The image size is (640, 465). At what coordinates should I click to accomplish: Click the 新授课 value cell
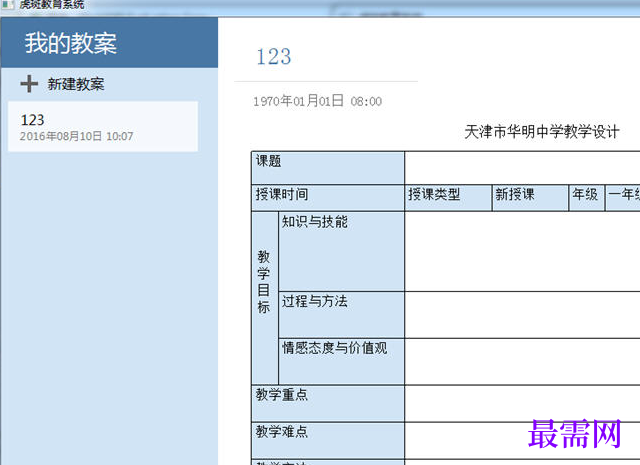[x=530, y=198]
